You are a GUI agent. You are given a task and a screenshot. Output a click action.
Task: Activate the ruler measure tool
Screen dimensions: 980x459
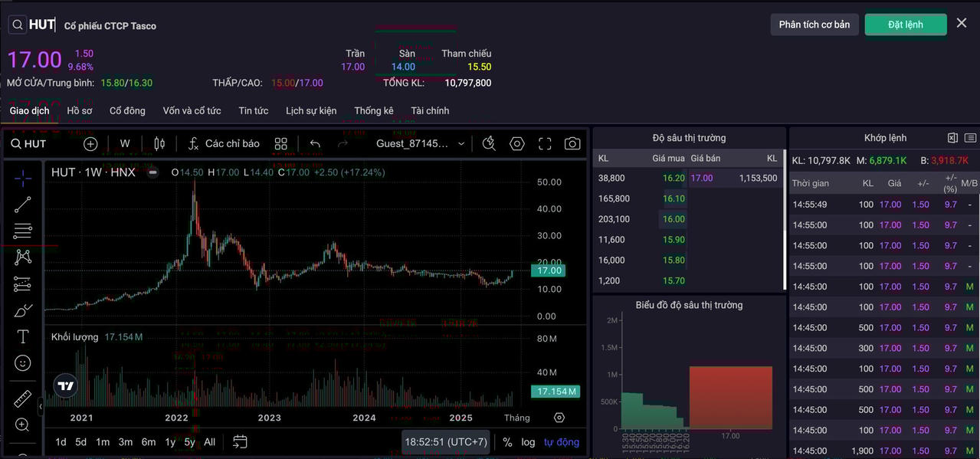23,398
